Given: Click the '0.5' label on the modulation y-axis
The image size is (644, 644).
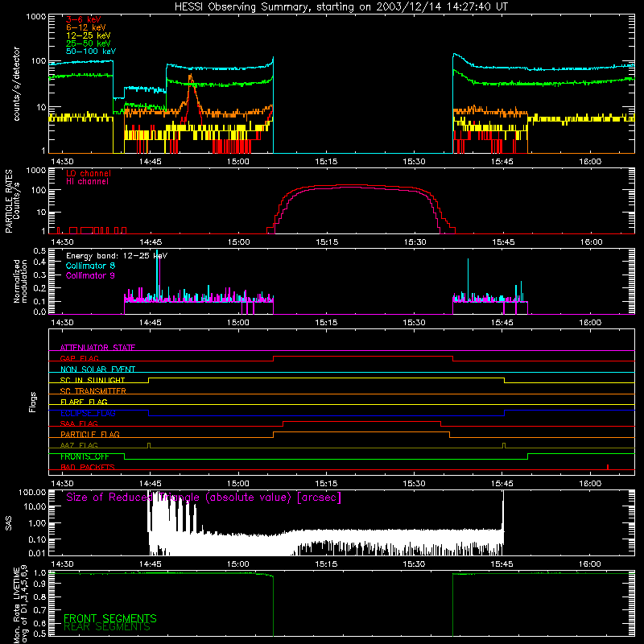Looking at the screenshot, I should pyautogui.click(x=39, y=251).
